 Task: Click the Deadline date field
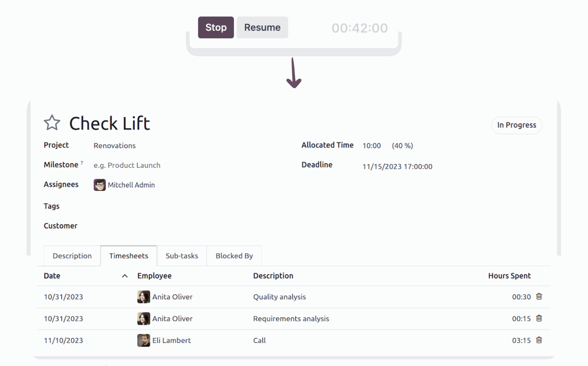(397, 166)
